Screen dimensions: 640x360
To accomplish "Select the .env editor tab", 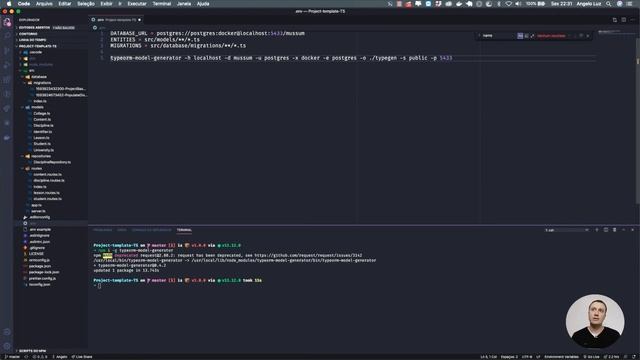I will click(x=116, y=20).
